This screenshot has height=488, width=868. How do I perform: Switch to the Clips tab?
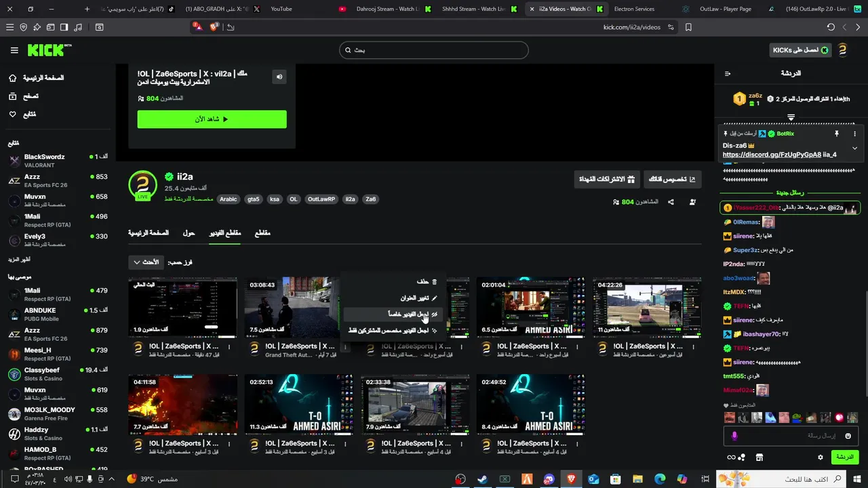pos(262,233)
